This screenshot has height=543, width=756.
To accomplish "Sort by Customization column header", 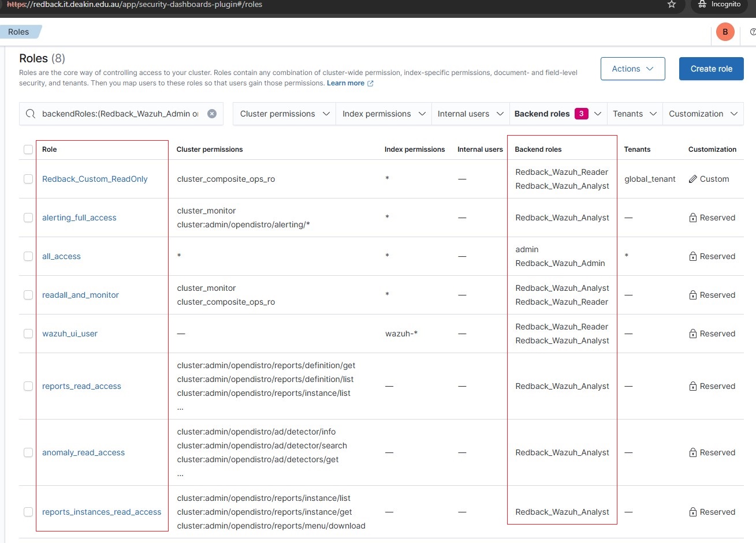I will [712, 149].
